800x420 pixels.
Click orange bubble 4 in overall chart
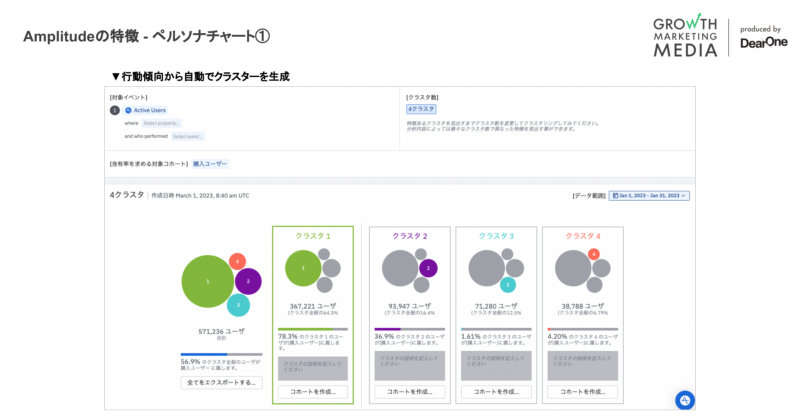click(237, 262)
